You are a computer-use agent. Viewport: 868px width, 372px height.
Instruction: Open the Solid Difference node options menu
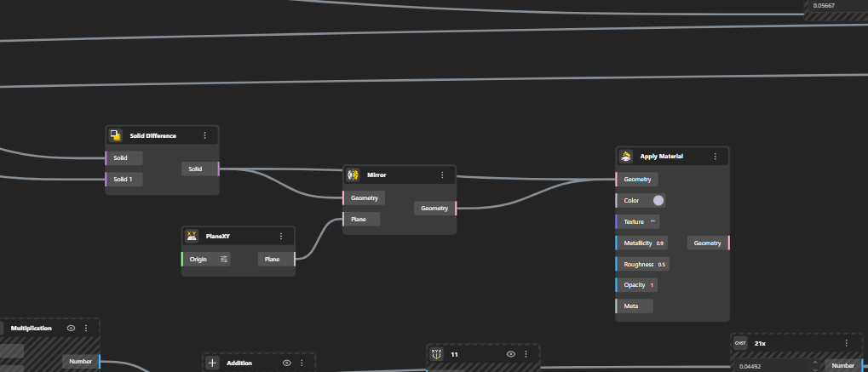[204, 135]
